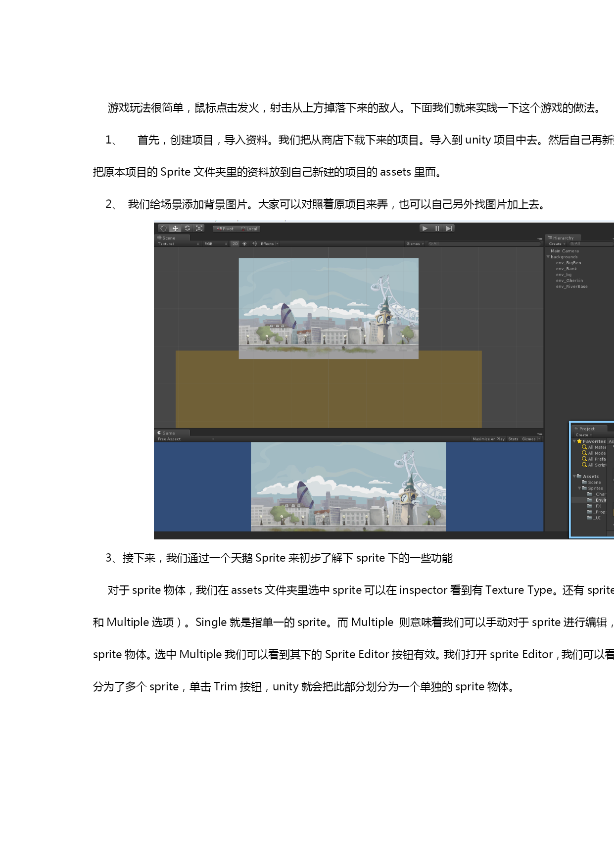Toggle Maximize on Play
The image size is (614, 868).
488,439
